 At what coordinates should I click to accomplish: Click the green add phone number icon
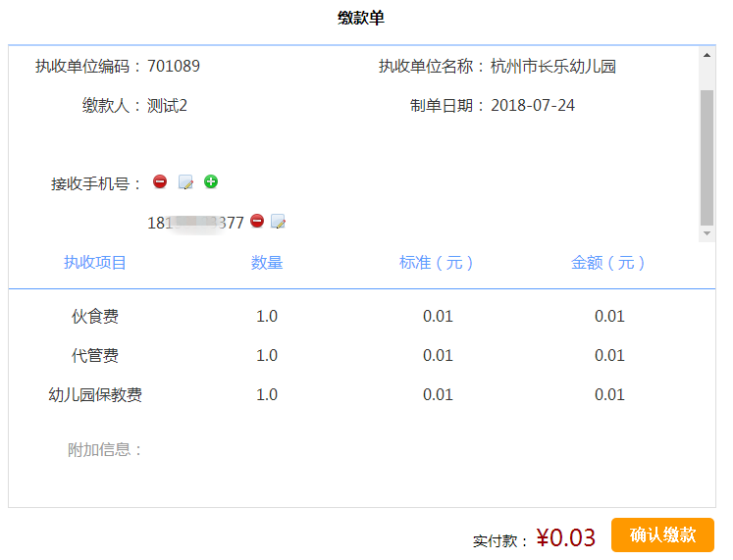[x=211, y=181]
